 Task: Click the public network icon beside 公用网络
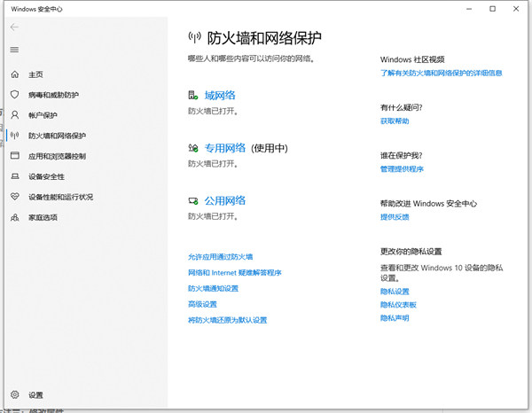pyautogui.click(x=193, y=201)
